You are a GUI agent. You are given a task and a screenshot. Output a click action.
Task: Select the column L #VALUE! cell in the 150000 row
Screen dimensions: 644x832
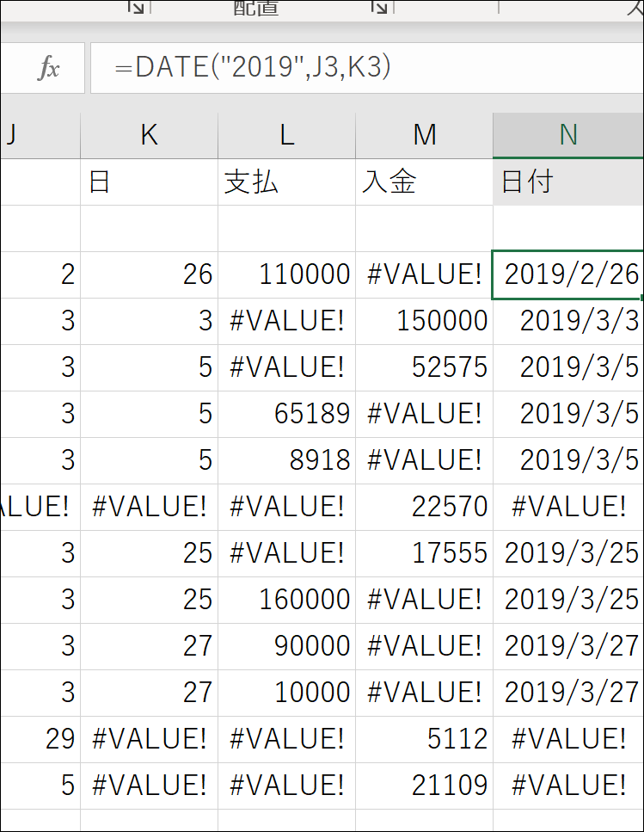pos(287,321)
